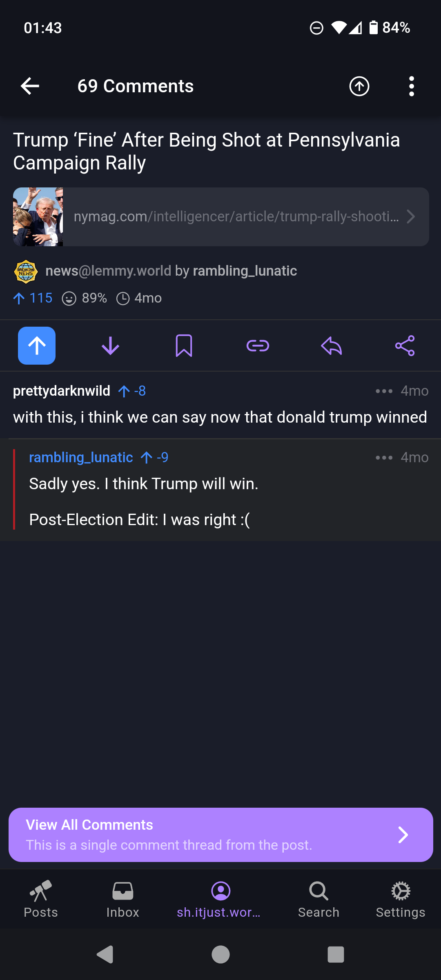Screen dimensions: 441x980
Task: Open the article thumbnail image
Action: click(x=38, y=217)
